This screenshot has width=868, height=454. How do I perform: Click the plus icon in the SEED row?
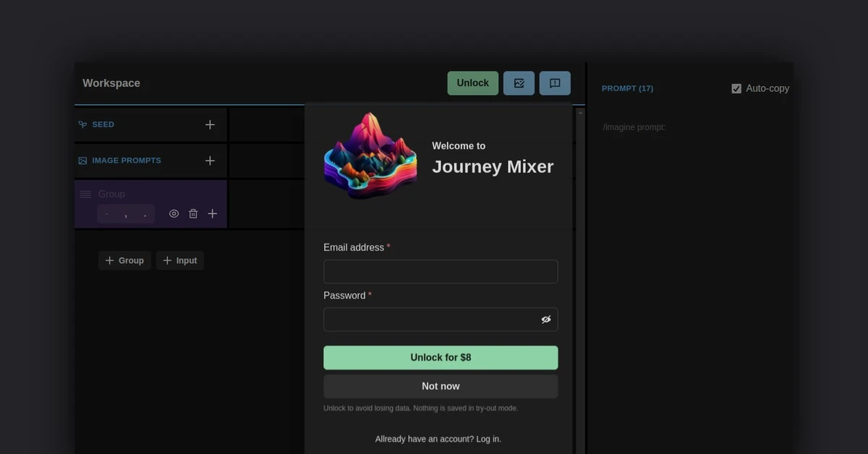click(210, 124)
